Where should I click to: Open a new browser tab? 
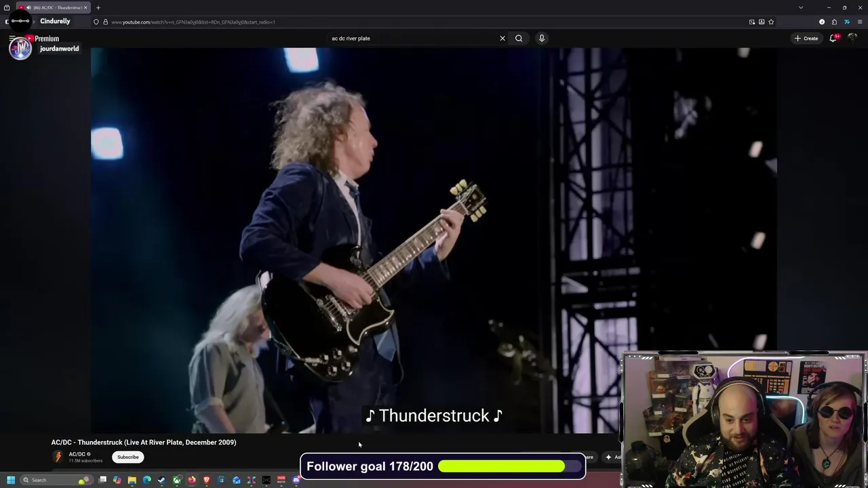coord(98,7)
